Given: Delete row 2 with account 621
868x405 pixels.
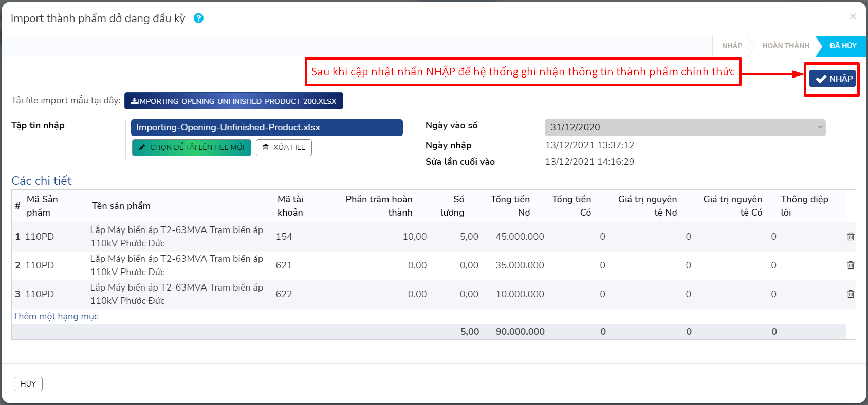Looking at the screenshot, I should (x=851, y=265).
